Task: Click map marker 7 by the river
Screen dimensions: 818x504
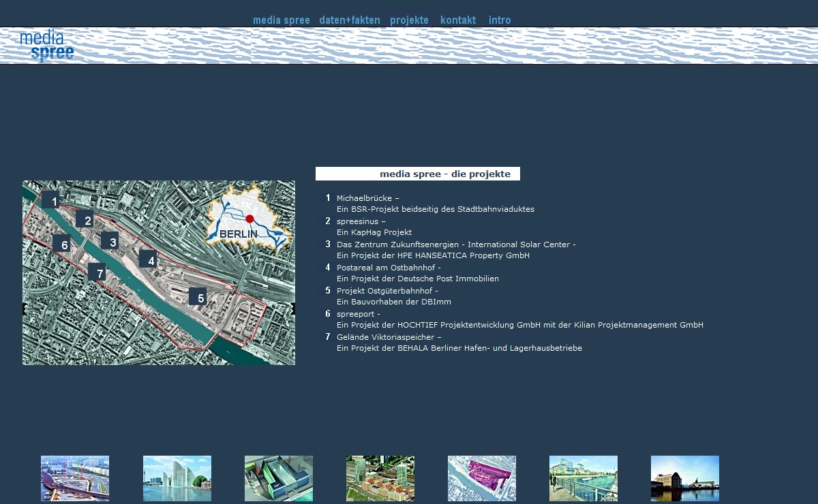Action: pyautogui.click(x=100, y=274)
